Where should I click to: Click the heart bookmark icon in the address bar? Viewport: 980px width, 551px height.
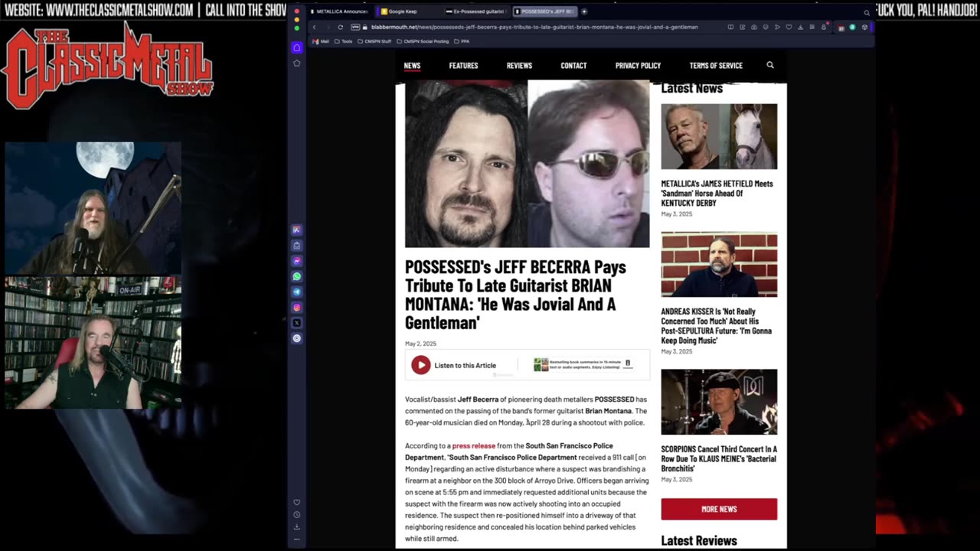point(789,27)
